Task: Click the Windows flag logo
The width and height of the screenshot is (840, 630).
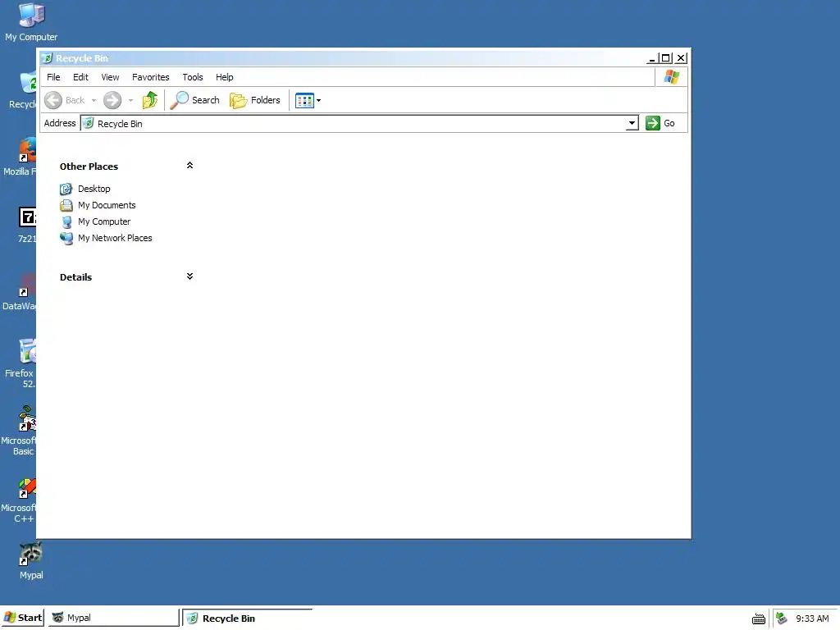Action: click(671, 77)
